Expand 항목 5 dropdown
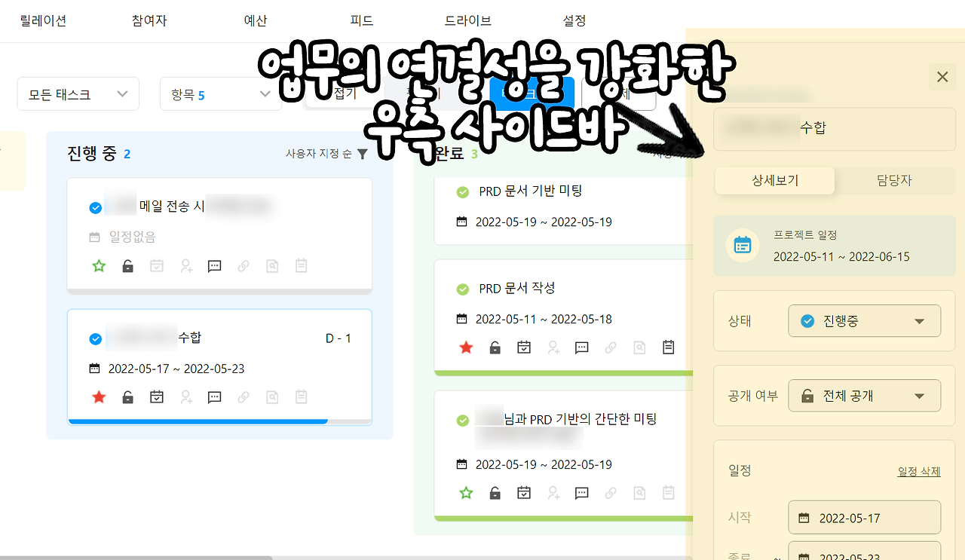 (221, 94)
